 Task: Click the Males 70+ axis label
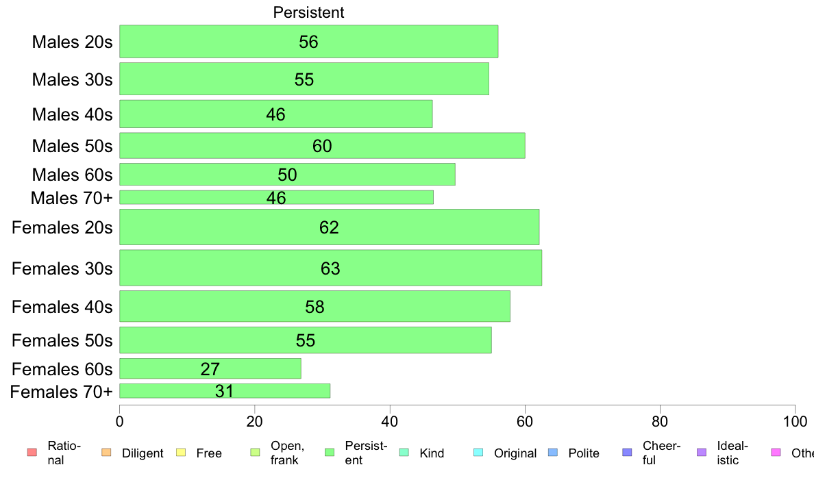coord(72,198)
